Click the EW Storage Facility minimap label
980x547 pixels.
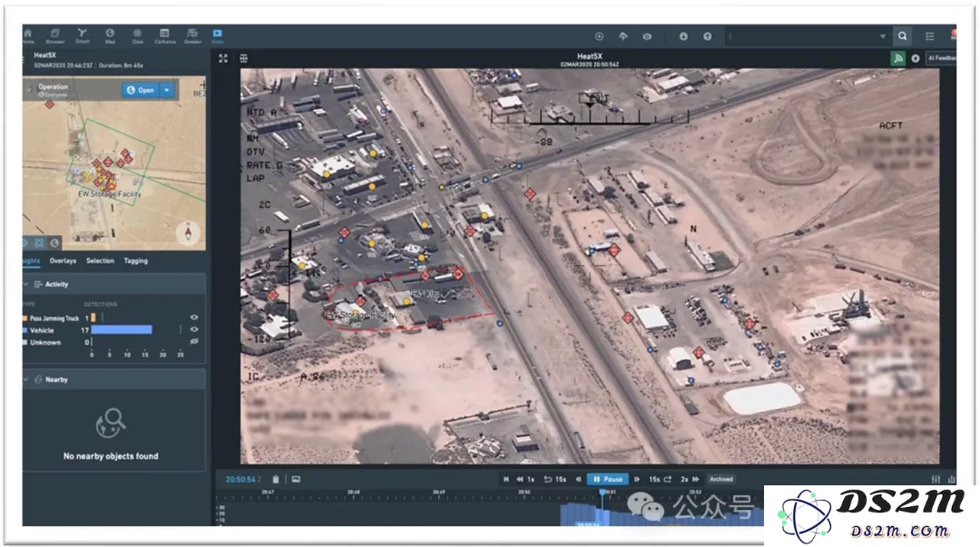(x=110, y=194)
